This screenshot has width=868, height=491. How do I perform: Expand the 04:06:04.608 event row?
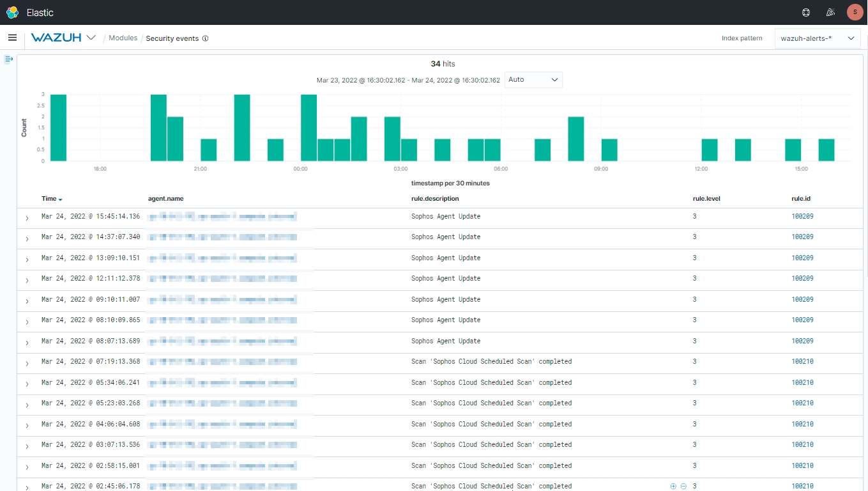point(27,426)
